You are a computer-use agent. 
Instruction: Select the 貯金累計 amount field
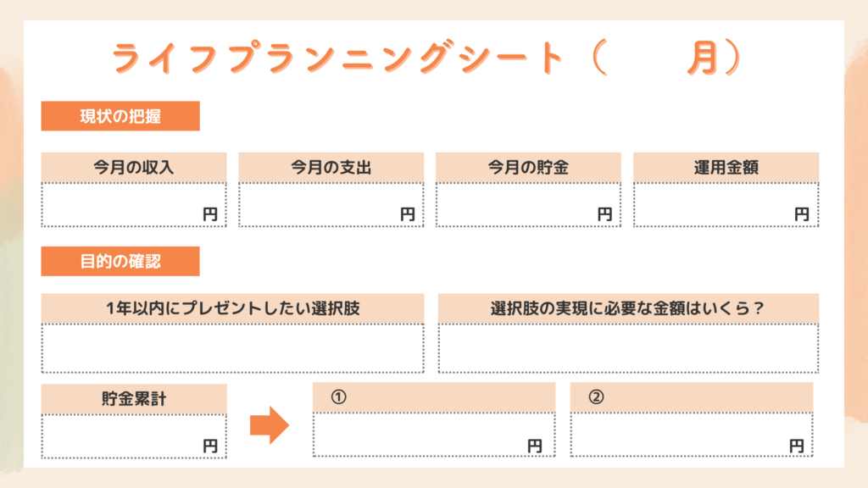tap(134, 436)
